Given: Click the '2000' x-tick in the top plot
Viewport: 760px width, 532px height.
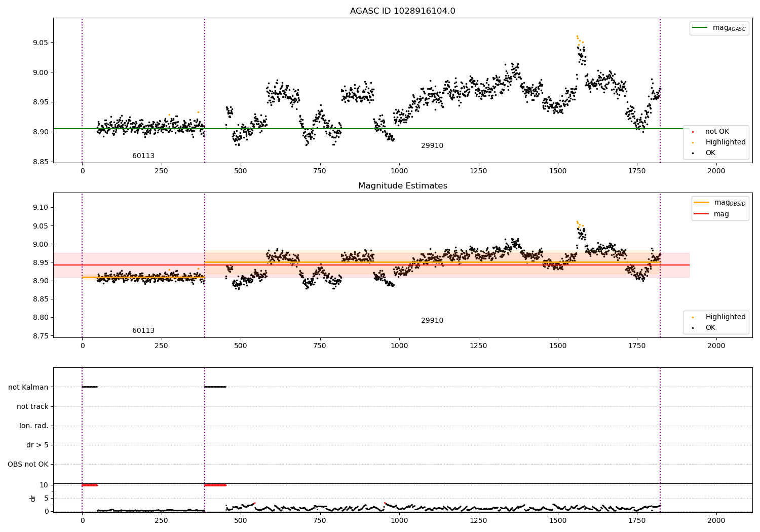Looking at the screenshot, I should tap(716, 171).
